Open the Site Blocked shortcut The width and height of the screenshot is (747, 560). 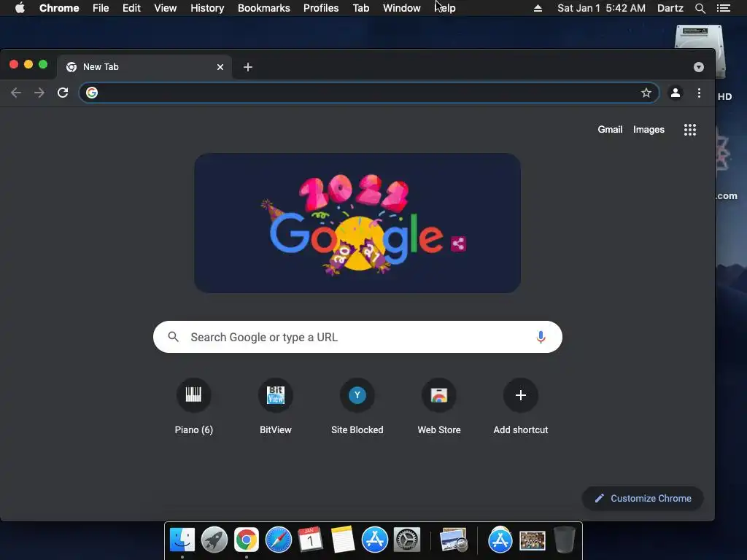[357, 406]
